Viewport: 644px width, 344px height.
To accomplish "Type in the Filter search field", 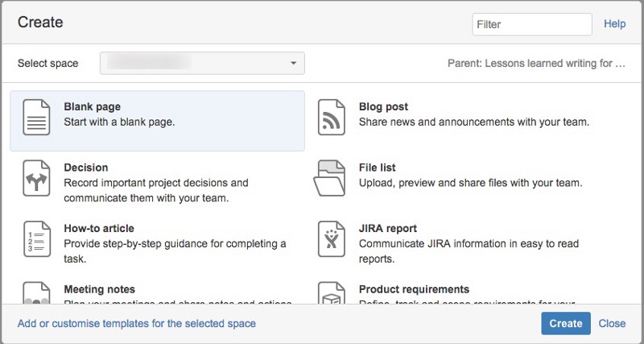I will [531, 24].
